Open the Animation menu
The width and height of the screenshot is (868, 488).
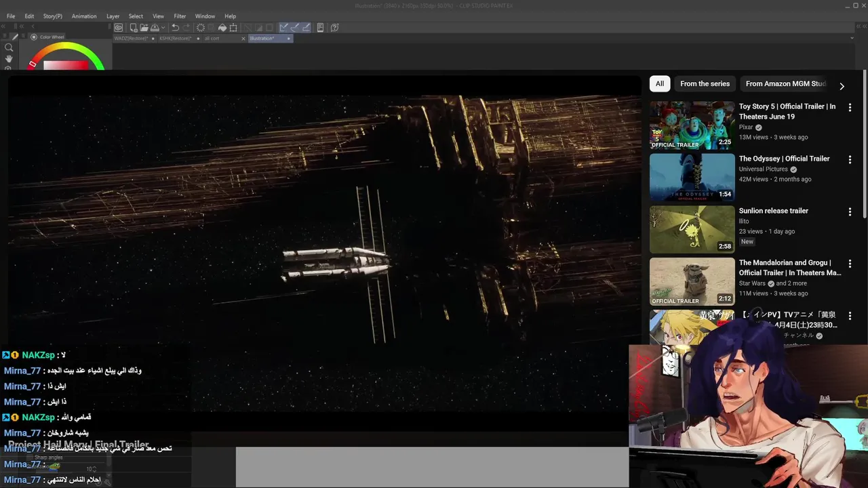84,16
